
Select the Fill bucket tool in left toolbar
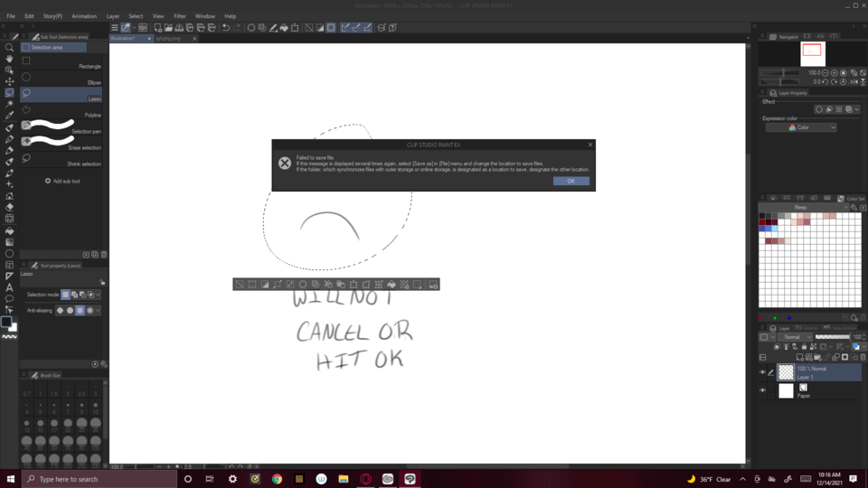click(9, 230)
